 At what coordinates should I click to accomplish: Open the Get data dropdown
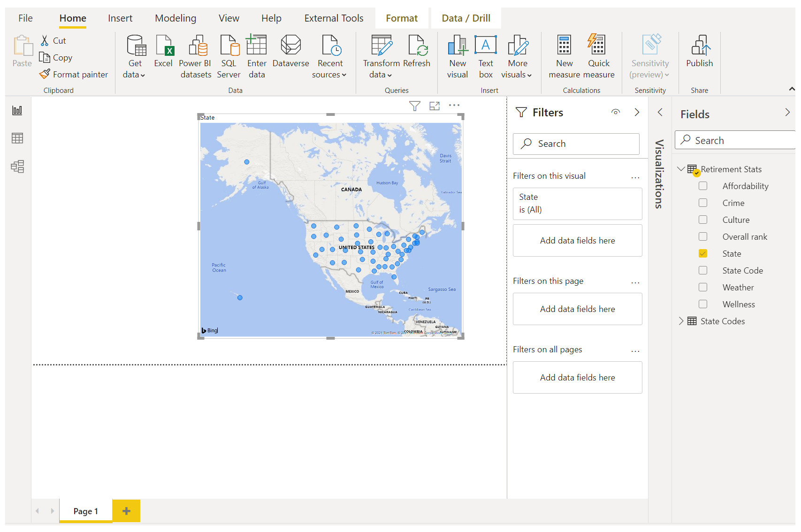[134, 57]
